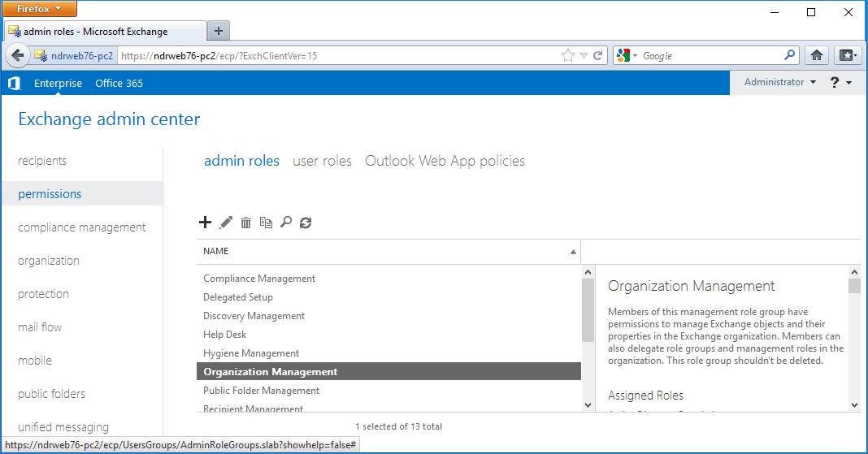Click the URL address field
Viewport: 868px width, 454px height.
[x=337, y=56]
